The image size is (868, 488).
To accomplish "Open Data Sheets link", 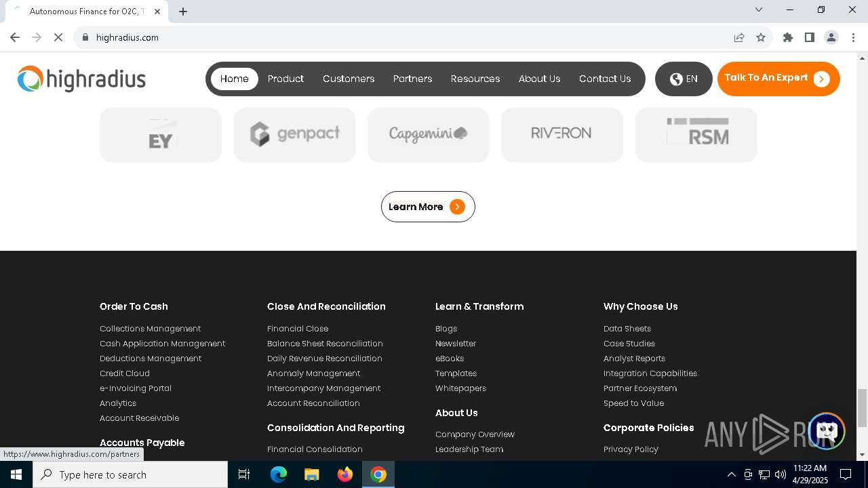I will [627, 329].
